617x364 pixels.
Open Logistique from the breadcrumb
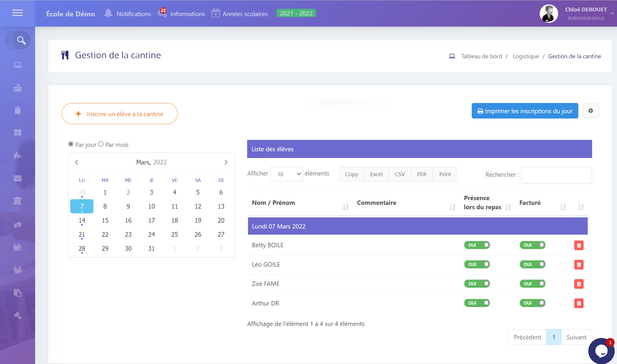(526, 56)
